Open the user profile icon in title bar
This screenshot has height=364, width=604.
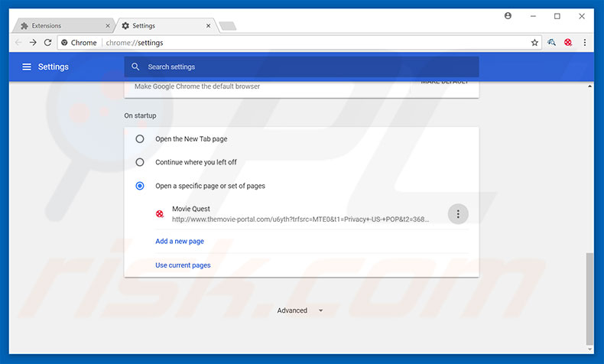coord(508,16)
